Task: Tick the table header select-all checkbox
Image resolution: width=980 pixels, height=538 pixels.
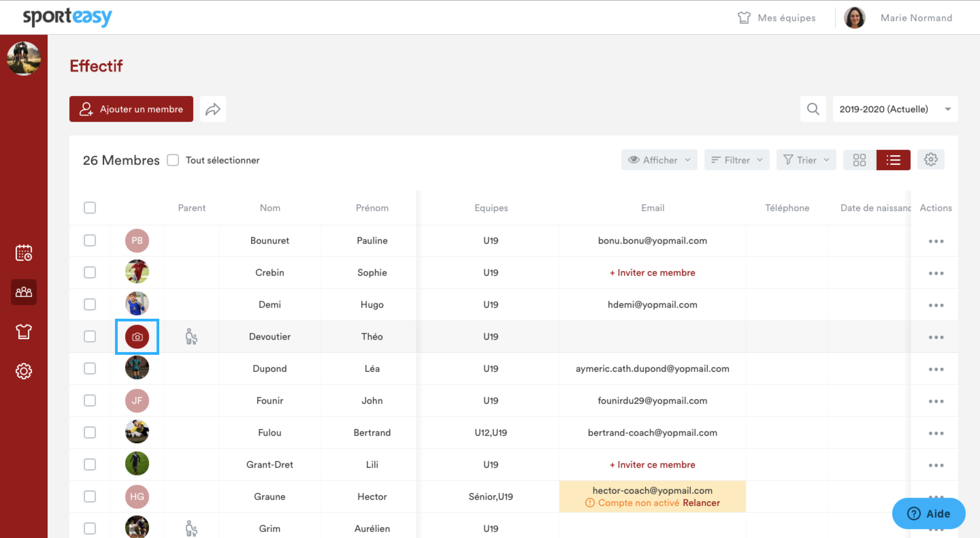Action: (90, 208)
